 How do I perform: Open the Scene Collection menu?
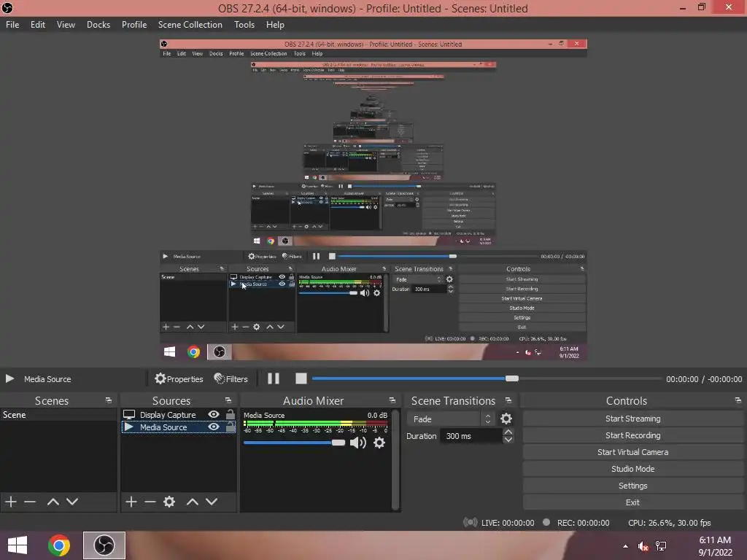190,25
